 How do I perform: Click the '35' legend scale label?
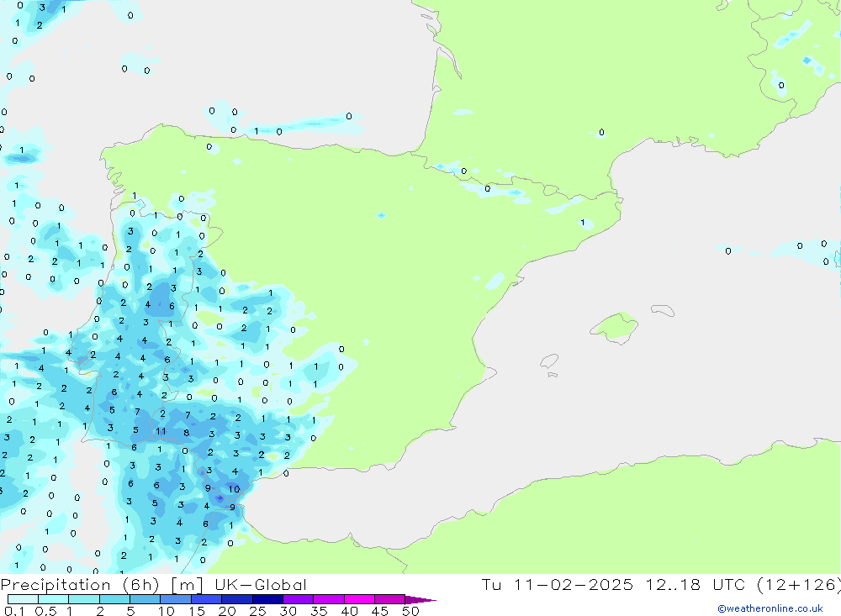click(x=319, y=611)
